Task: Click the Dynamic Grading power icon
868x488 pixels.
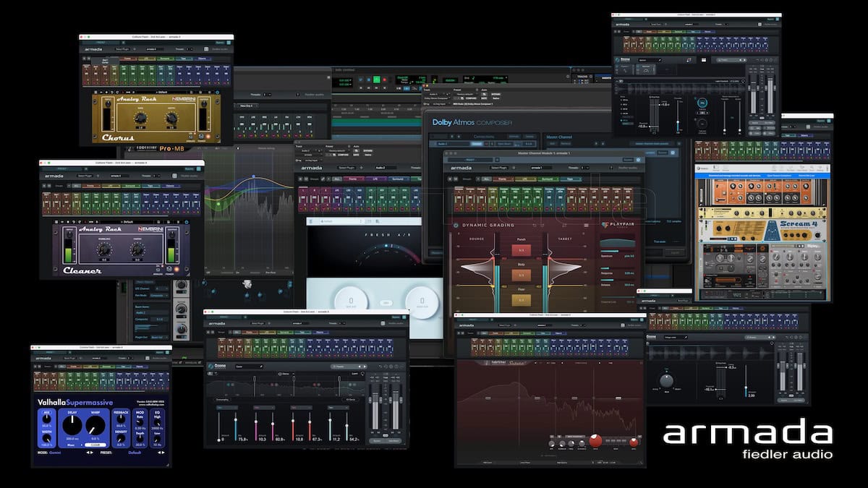Action: point(457,225)
